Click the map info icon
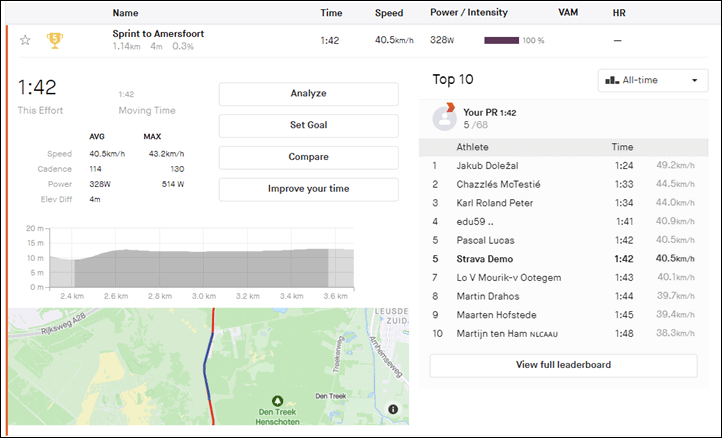The width and height of the screenshot is (722, 438). [x=393, y=409]
